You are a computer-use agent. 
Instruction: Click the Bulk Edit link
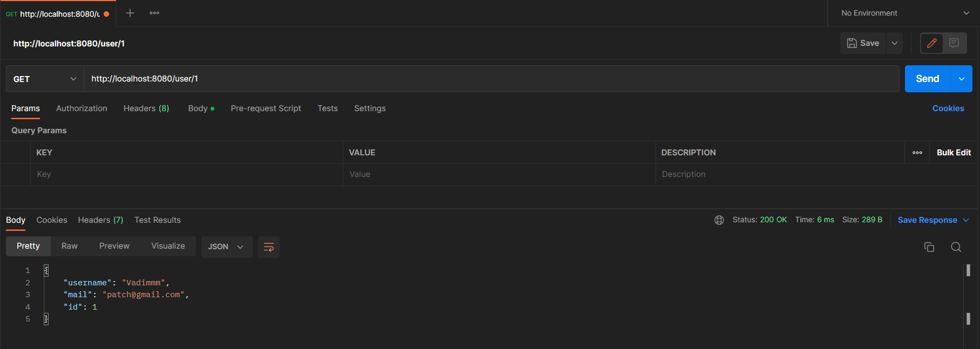[x=954, y=153]
